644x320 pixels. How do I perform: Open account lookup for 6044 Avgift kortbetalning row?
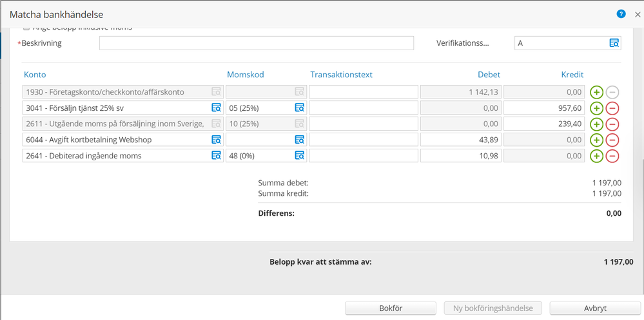(x=216, y=140)
